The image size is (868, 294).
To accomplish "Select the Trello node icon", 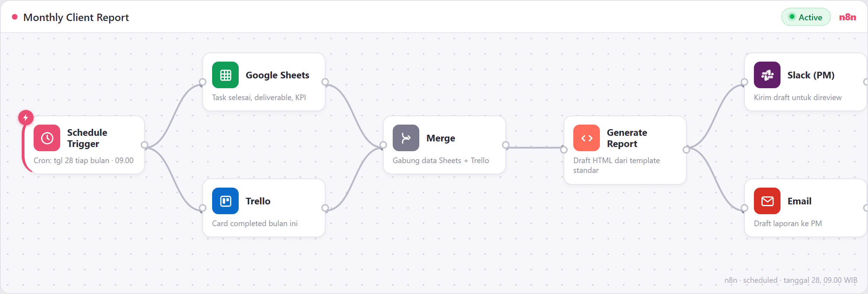I will coord(225,201).
